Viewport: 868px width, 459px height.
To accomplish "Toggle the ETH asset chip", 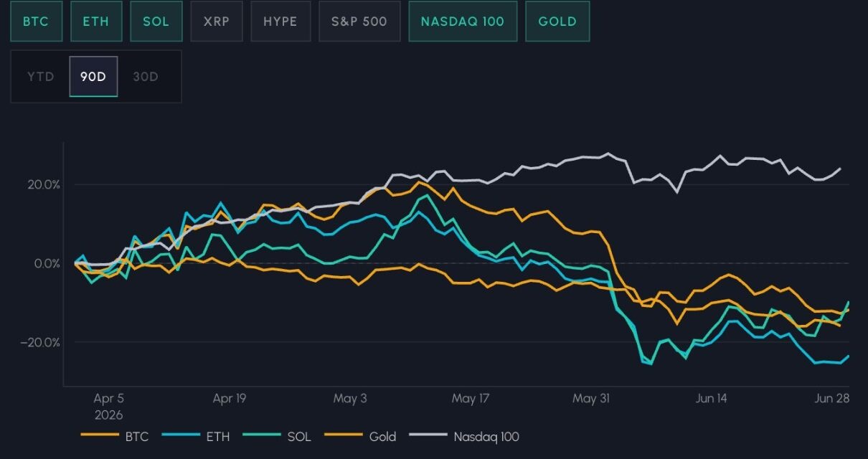I will point(95,22).
